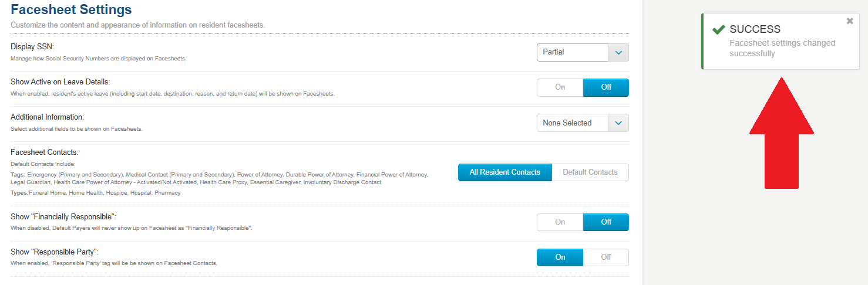This screenshot has width=868, height=285.
Task: Close the SUCCESS notification with X icon
Action: (x=850, y=21)
